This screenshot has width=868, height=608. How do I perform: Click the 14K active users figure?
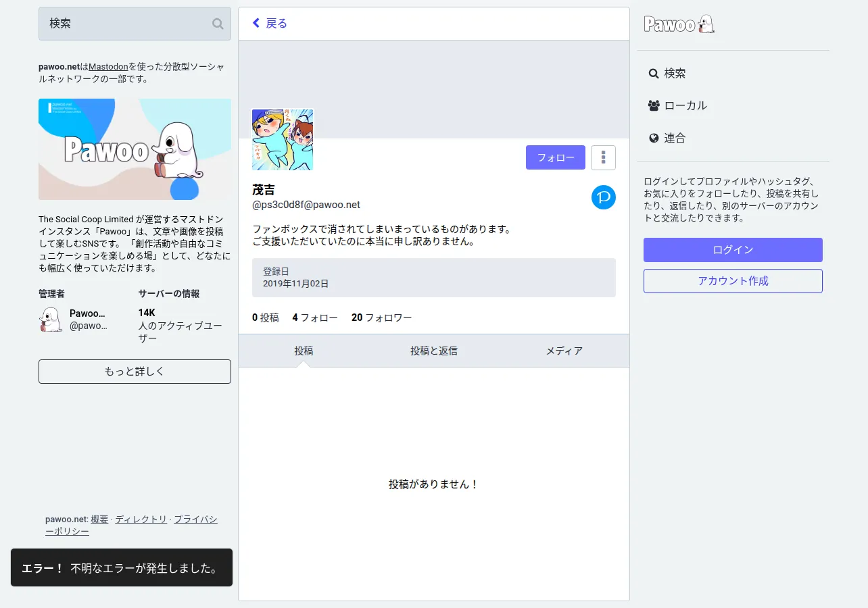147,313
